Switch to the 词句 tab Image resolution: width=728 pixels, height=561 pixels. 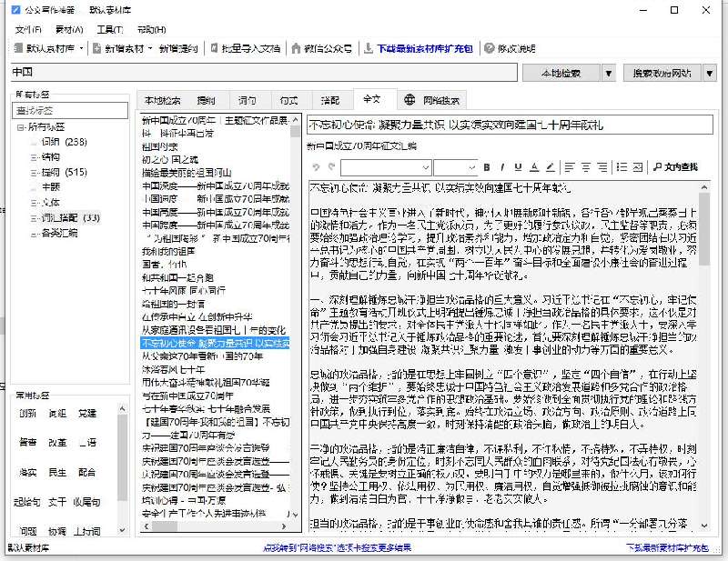pos(248,100)
